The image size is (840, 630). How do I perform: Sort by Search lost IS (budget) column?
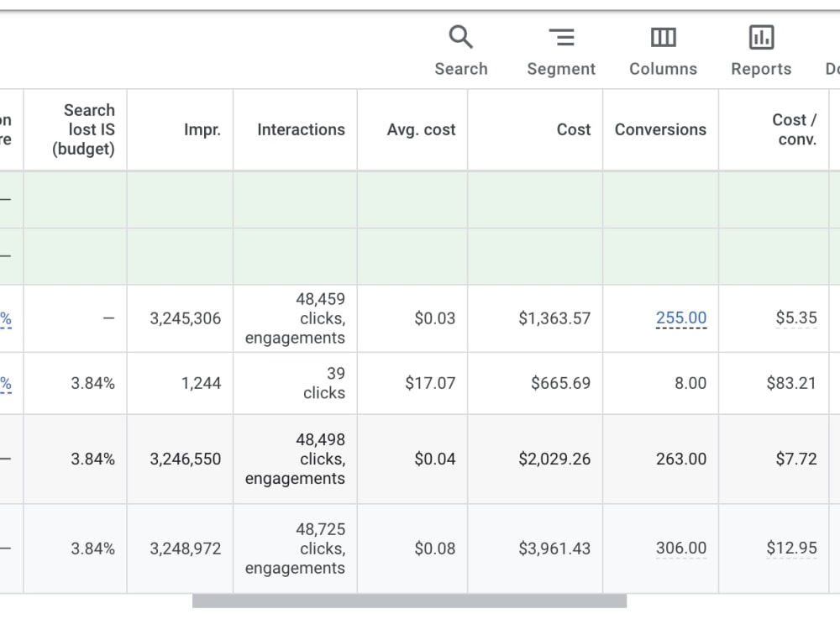83,129
